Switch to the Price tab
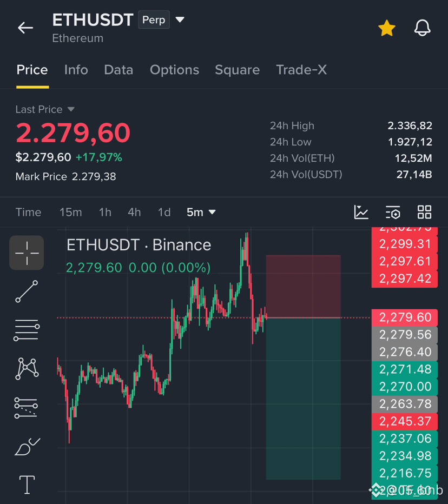This screenshot has height=504, width=448. (32, 70)
